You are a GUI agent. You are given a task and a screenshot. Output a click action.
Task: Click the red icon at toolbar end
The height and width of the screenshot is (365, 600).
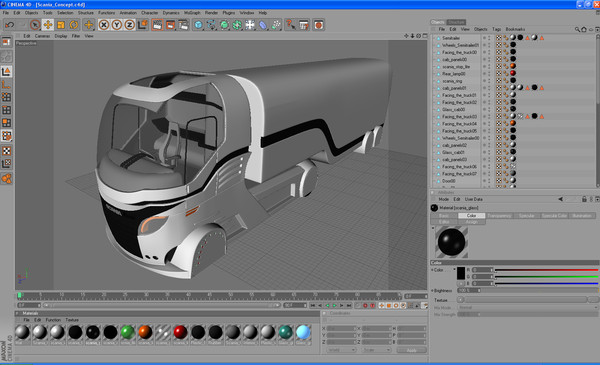(x=318, y=25)
